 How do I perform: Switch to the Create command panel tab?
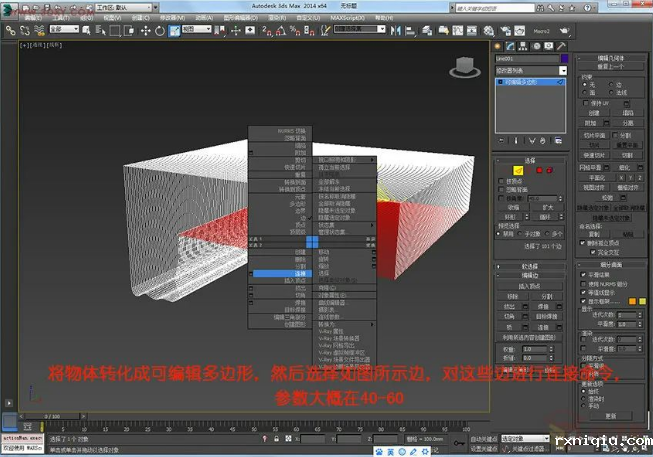(497, 46)
